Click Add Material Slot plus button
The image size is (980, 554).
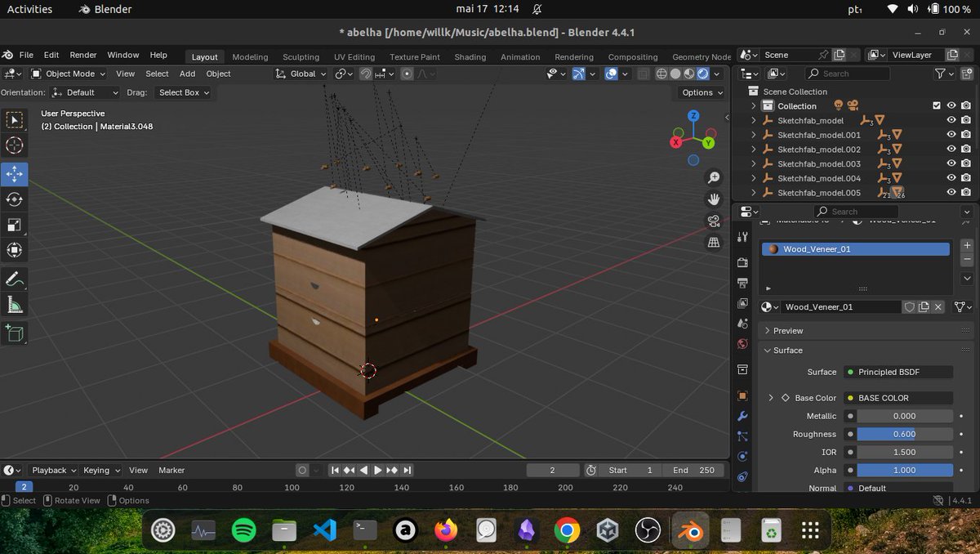tap(967, 245)
